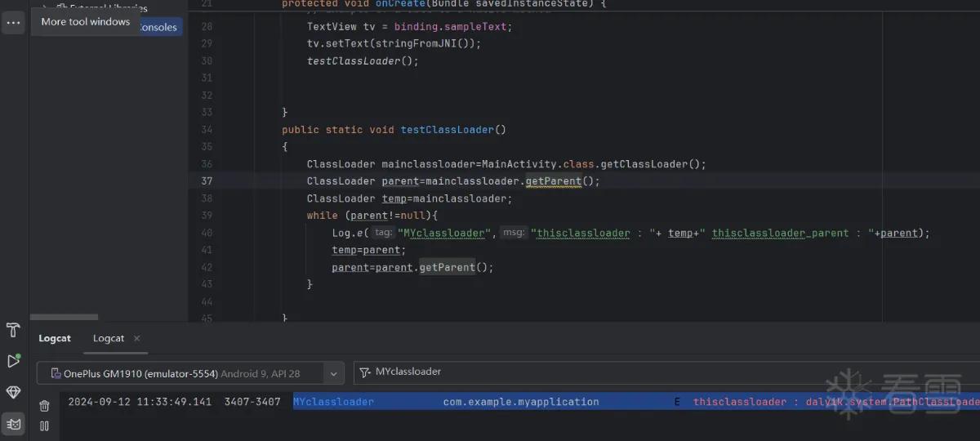Viewport: 980px width, 441px height.
Task: Pause Logcat output
Action: click(45, 425)
